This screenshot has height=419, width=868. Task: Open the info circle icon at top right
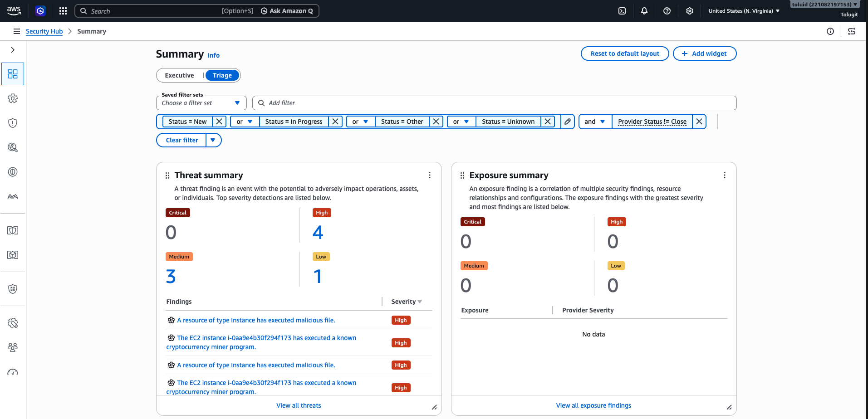click(830, 31)
